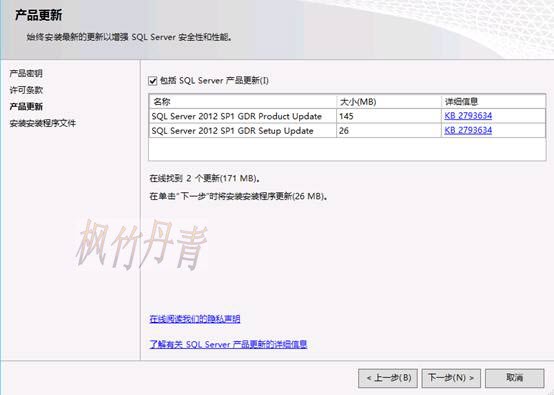
Task: Click the 下一步(N) next button
Action: pyautogui.click(x=451, y=378)
